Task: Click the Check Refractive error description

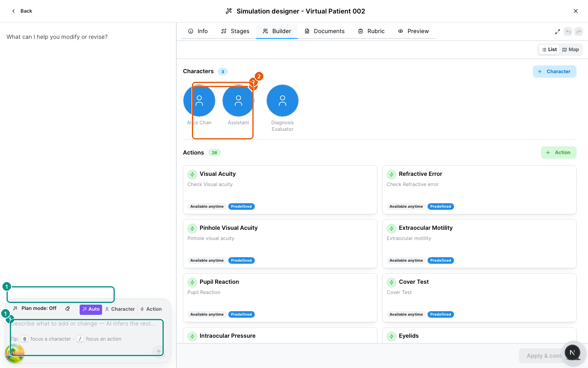Action: coord(413,184)
